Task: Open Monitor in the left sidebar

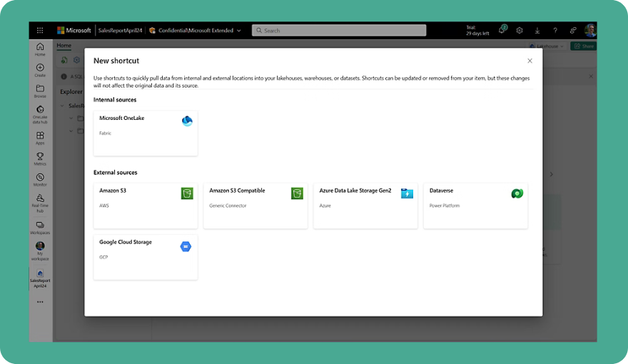Action: [40, 180]
